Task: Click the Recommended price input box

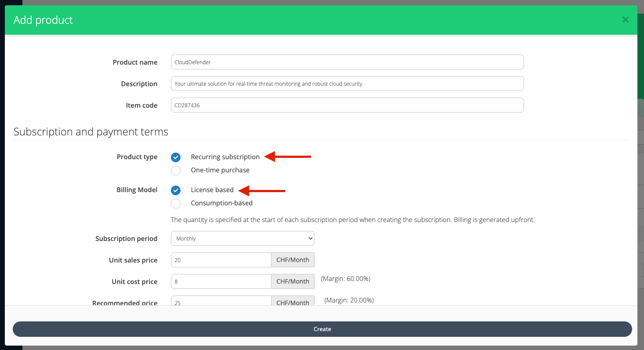Action: pos(221,301)
